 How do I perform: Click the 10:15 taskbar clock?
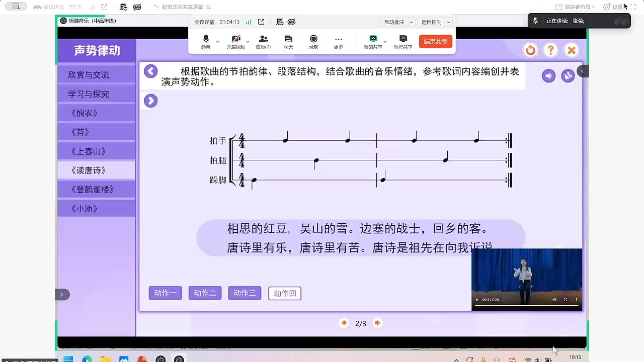point(575,357)
